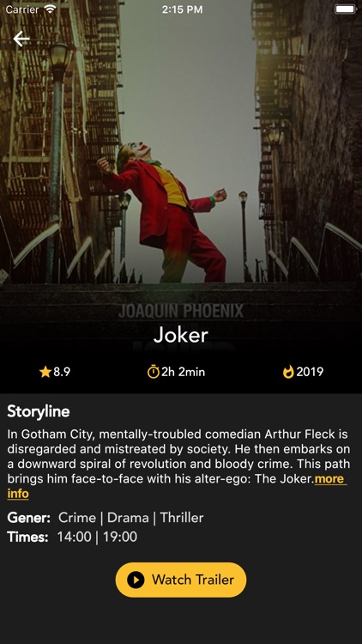Click the flame icon beside 2019
The image size is (362, 644).
pos(288,372)
